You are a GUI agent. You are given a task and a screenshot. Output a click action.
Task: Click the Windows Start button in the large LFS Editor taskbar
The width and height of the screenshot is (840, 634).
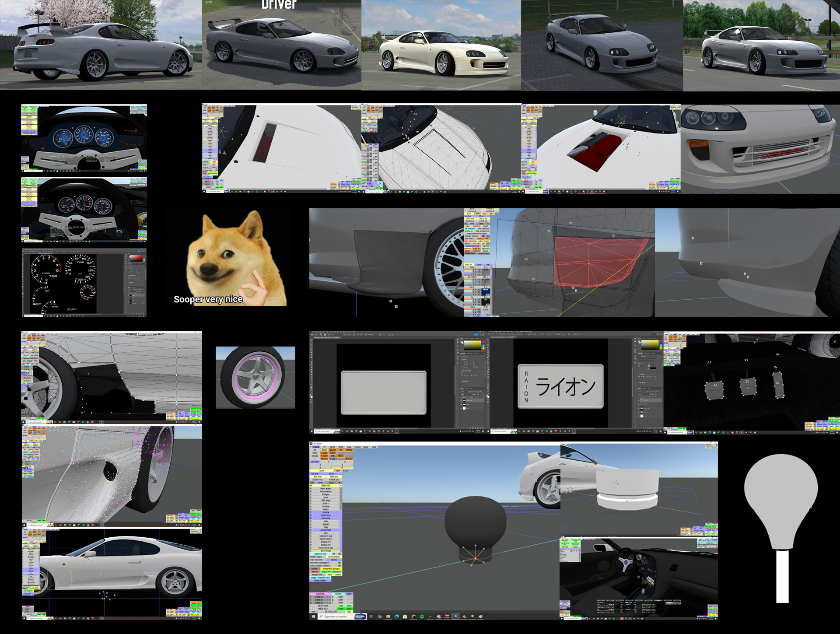click(x=313, y=616)
